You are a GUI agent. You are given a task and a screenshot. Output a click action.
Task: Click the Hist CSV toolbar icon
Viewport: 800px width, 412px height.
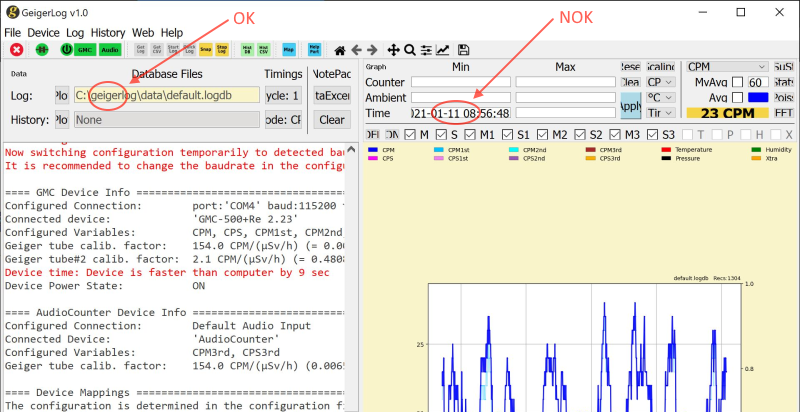click(x=264, y=49)
